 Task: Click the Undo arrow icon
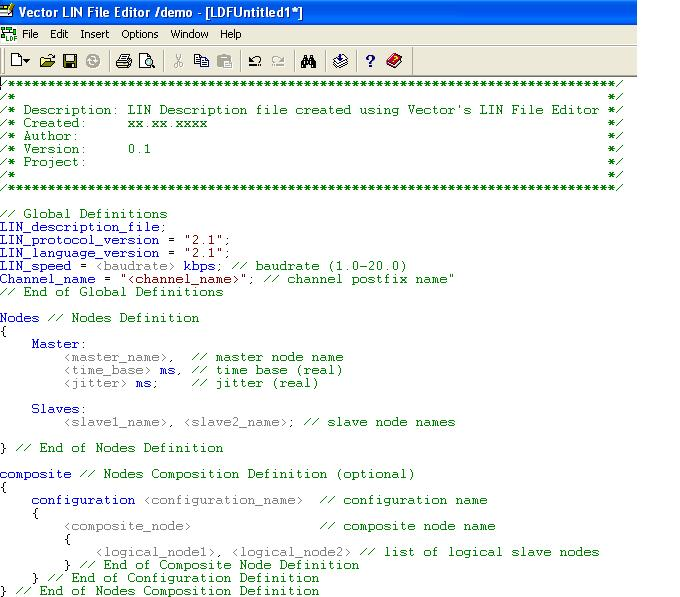point(255,61)
